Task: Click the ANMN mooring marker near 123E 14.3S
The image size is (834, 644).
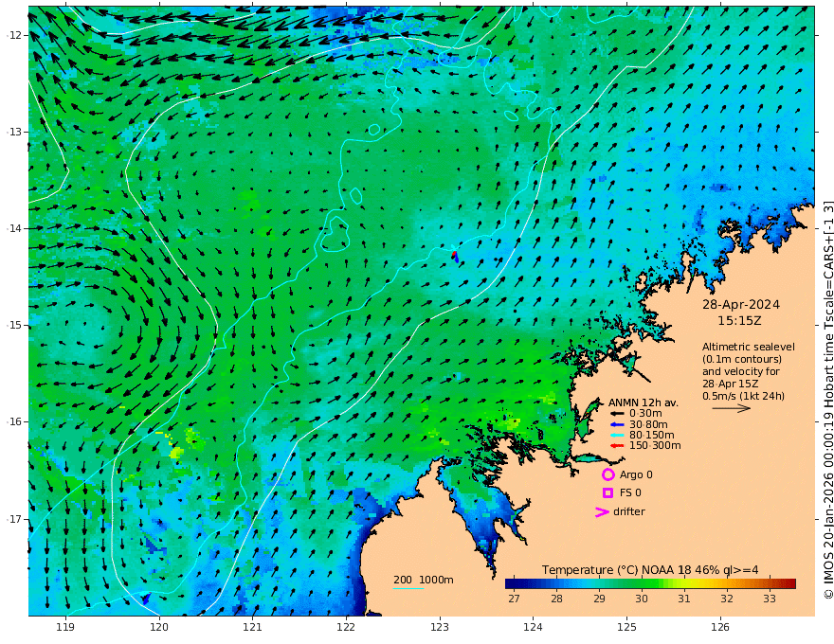Action: coord(455,257)
